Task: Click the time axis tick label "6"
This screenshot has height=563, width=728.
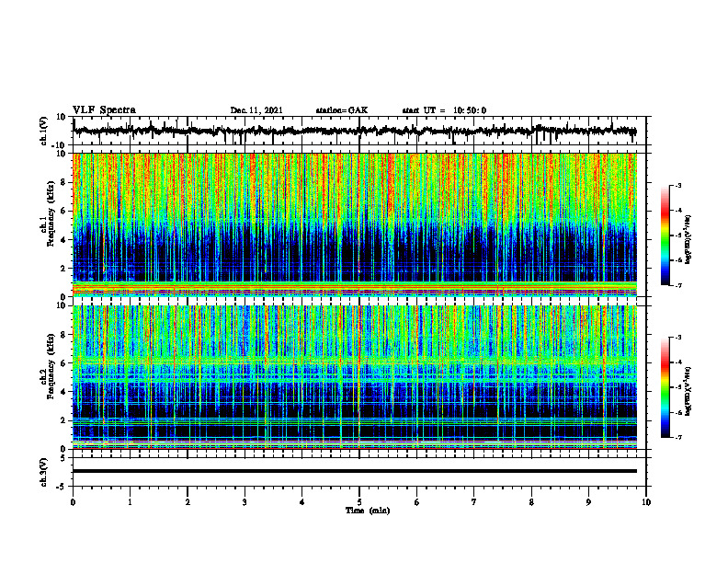Action: pyautogui.click(x=417, y=502)
